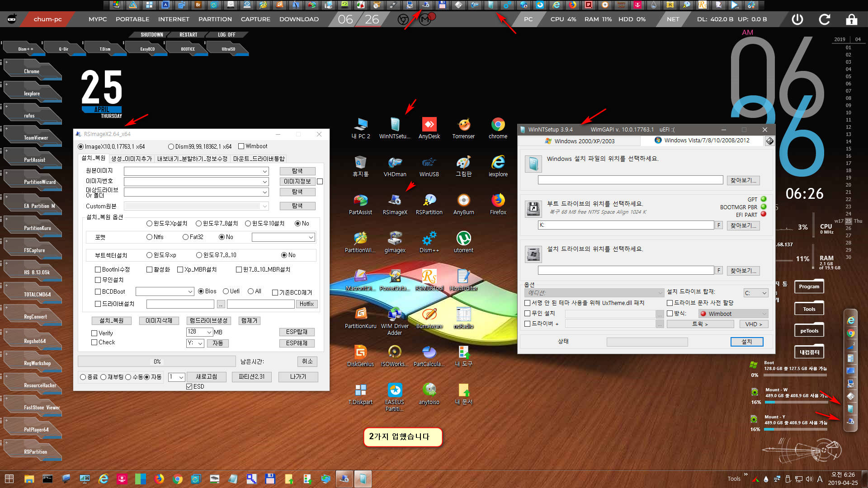This screenshot has width=868, height=488.
Task: Open iexplore desktop shortcut
Action: coord(498,166)
